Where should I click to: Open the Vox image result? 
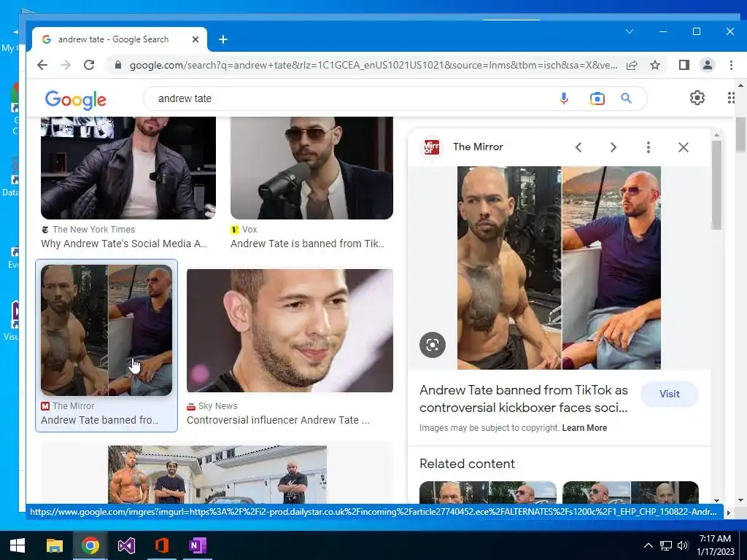311,168
